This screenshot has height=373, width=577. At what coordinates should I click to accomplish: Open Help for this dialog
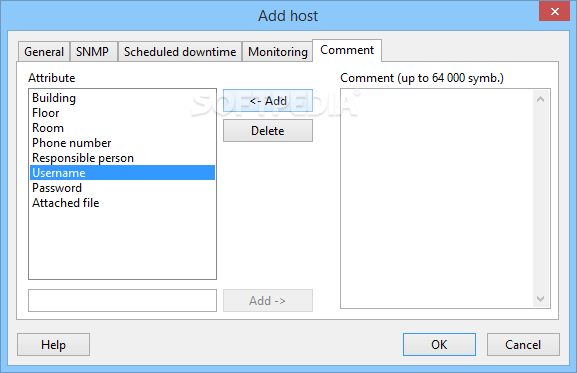click(x=53, y=345)
